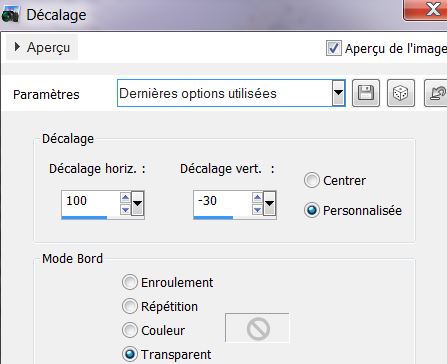Select the Transparent edge mode

130,354
